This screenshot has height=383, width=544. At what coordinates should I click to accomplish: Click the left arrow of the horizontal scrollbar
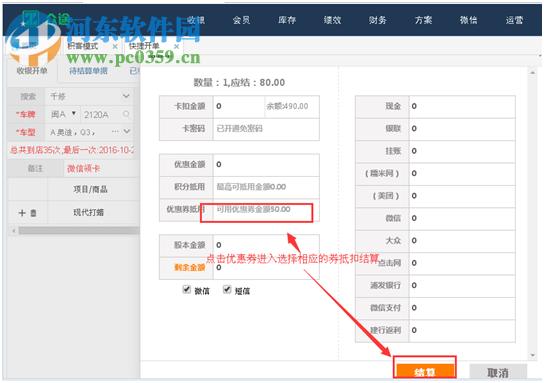pyautogui.click(x=14, y=231)
